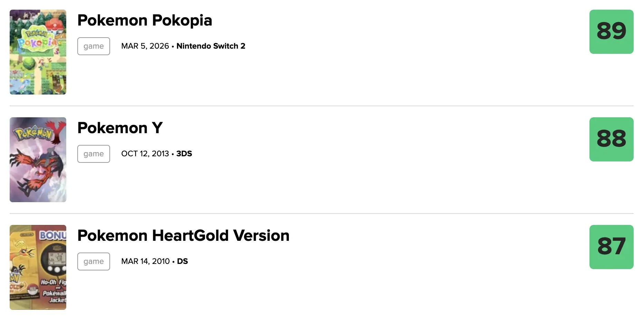The width and height of the screenshot is (644, 316).
Task: Click the DS platform label for HeartGold
Action: (183, 261)
